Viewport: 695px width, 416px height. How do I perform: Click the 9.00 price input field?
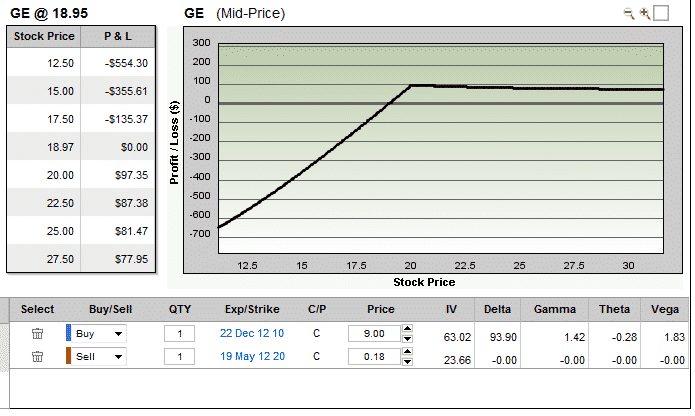[x=372, y=333]
